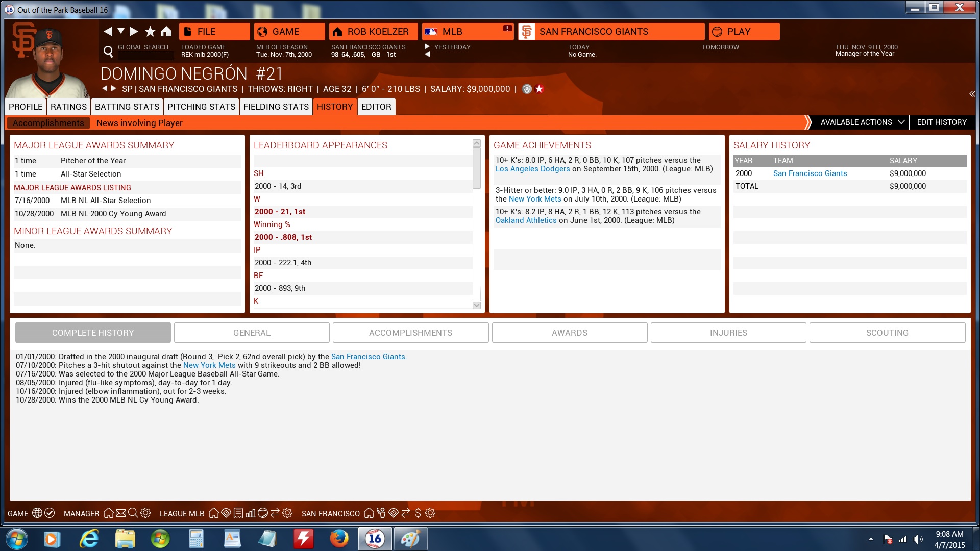Toggle the red star icon beside salary
Image resolution: width=980 pixels, height=551 pixels.
(x=540, y=89)
